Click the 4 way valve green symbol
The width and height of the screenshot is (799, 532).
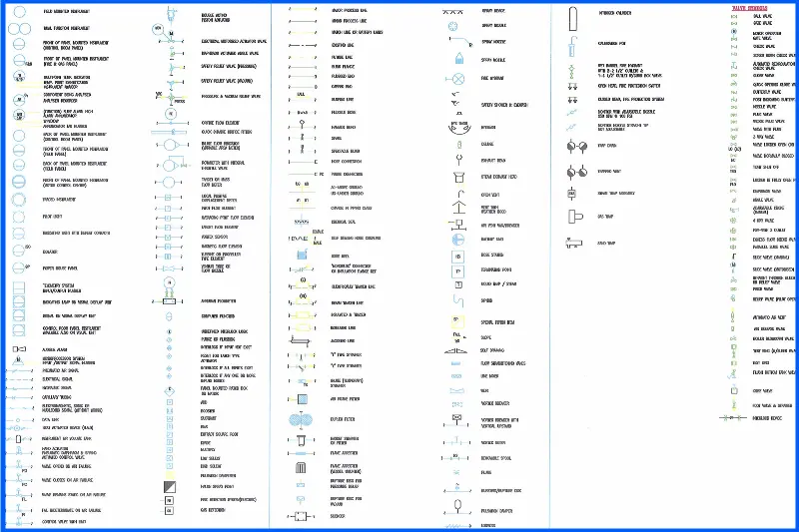point(733,221)
